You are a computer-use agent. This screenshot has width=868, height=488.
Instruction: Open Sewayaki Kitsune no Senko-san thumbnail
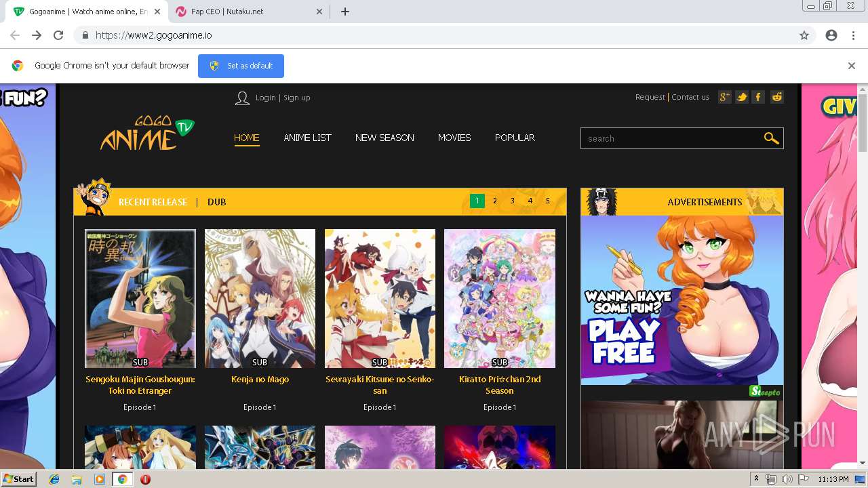click(380, 298)
